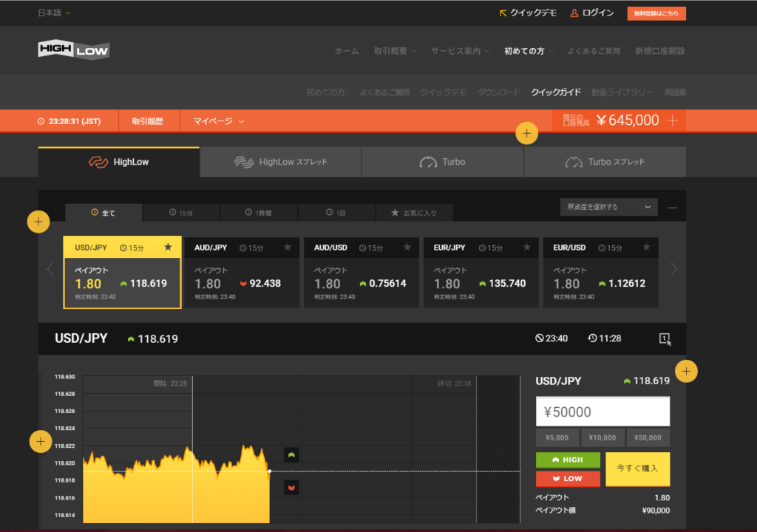757x532 pixels.
Task: Click the red down-arrow marker on chart
Action: click(x=291, y=488)
